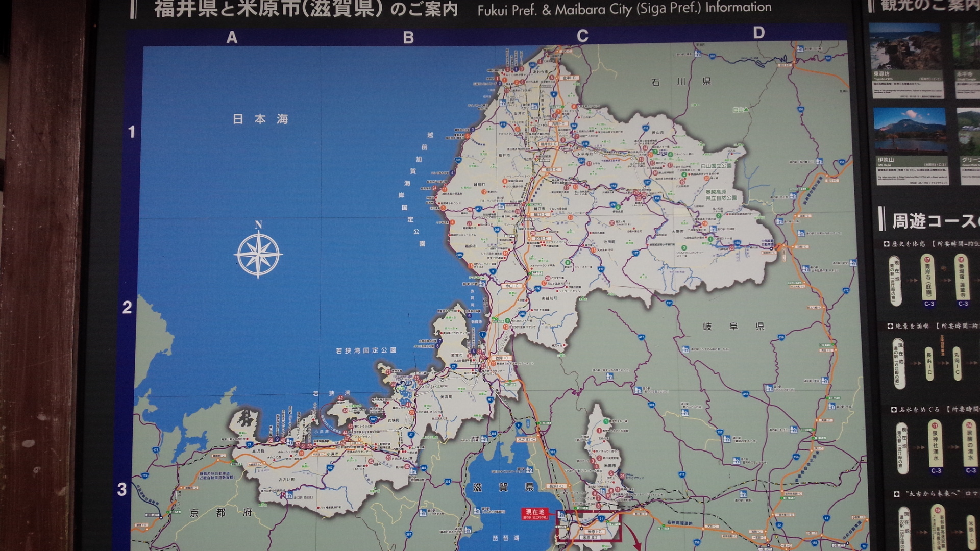This screenshot has width=980, height=551.
Task: Click the 日本海 sea label
Action: click(261, 119)
